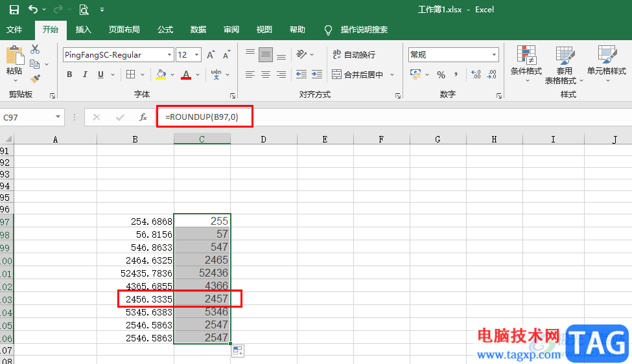Click 操作说明搜索 tell me box

tap(364, 29)
